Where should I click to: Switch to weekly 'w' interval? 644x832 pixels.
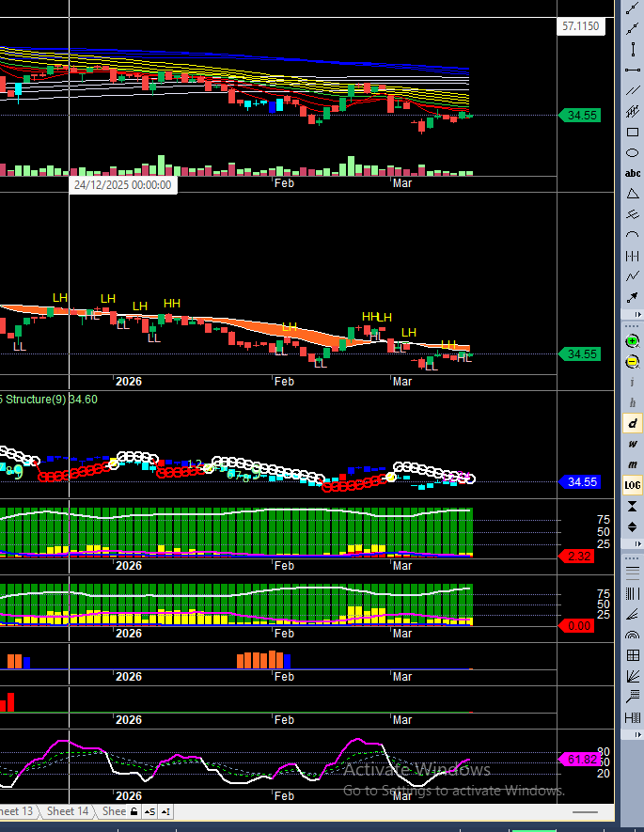(633, 444)
